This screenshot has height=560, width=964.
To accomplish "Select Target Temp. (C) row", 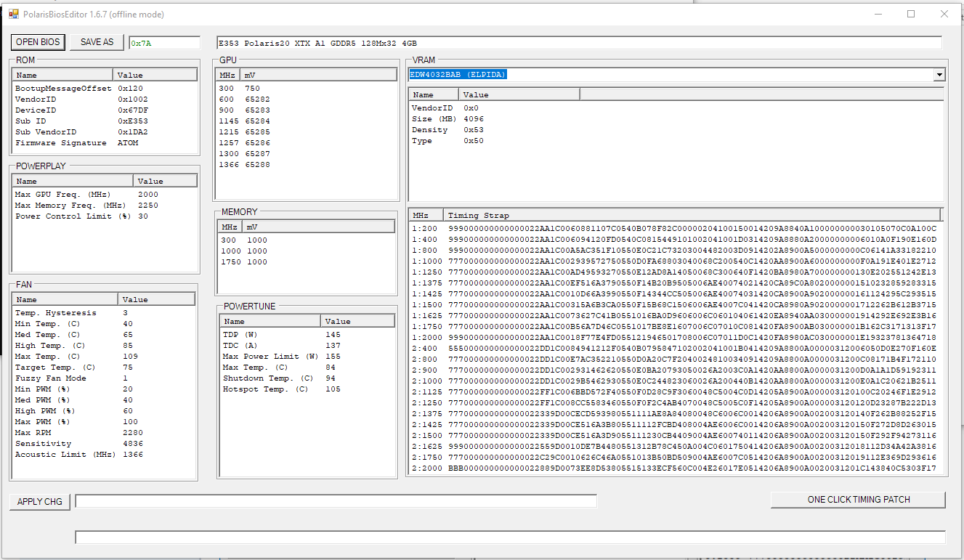I will [x=105, y=368].
